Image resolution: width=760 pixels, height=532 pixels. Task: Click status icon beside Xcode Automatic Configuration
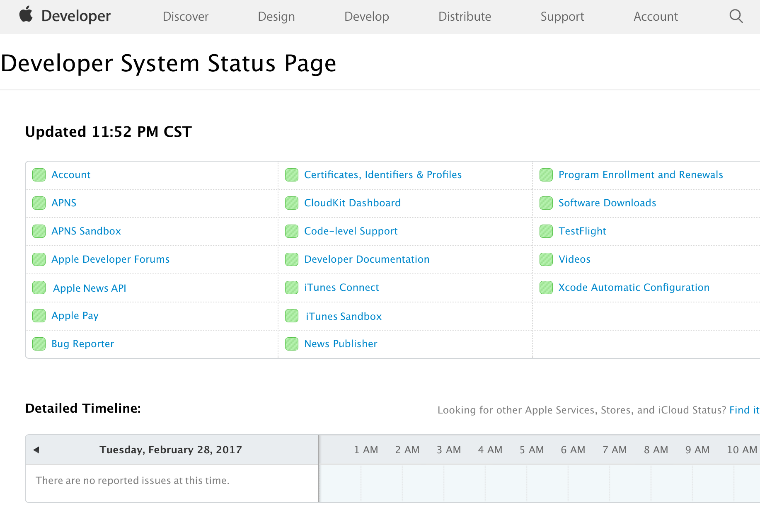click(546, 288)
